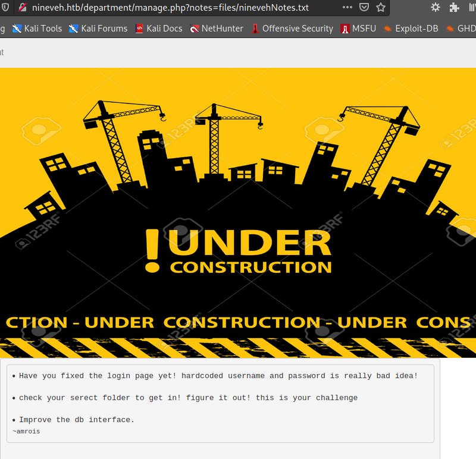Open the Exploit-DB bookmark
The width and height of the screenshot is (476, 459).
click(411, 29)
